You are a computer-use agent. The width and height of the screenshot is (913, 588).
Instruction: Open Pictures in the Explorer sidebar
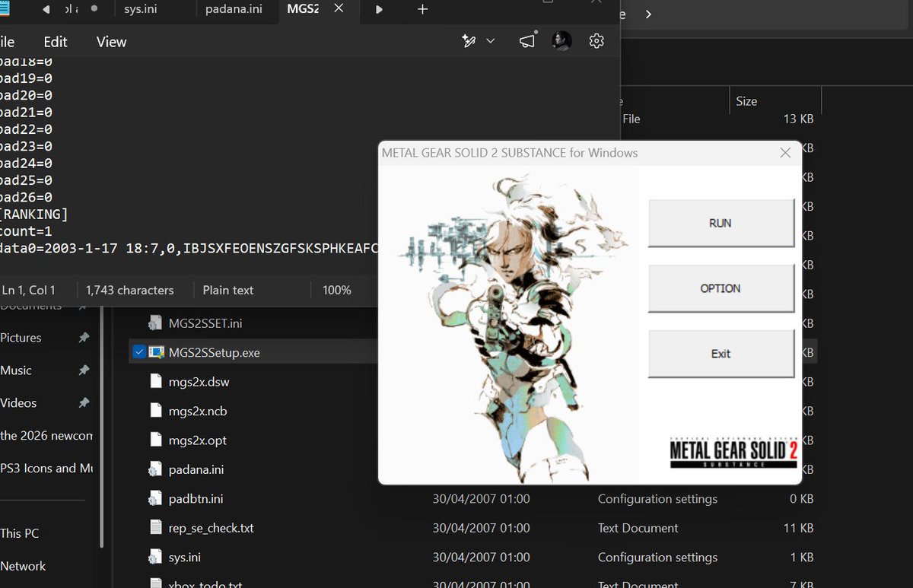[21, 338]
